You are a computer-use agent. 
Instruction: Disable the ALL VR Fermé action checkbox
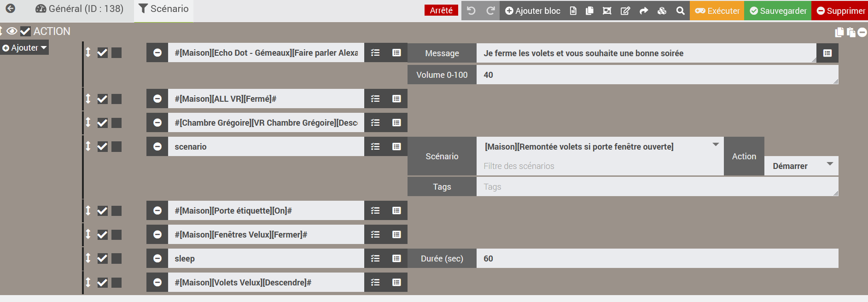[102, 99]
